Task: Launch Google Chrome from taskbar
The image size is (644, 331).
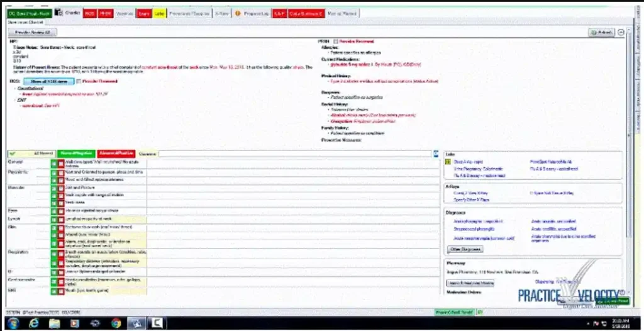Action: click(x=116, y=323)
